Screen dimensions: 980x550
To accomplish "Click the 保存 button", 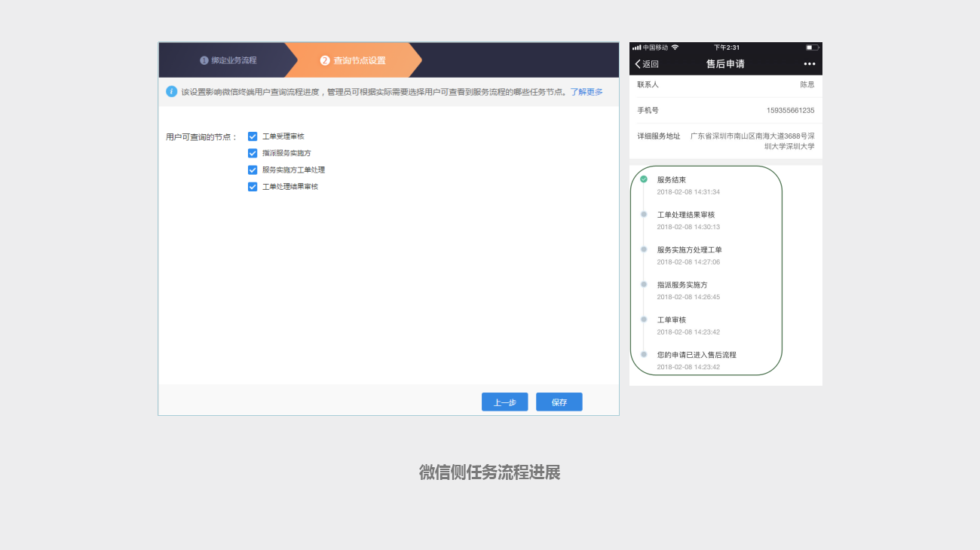I will click(x=559, y=402).
